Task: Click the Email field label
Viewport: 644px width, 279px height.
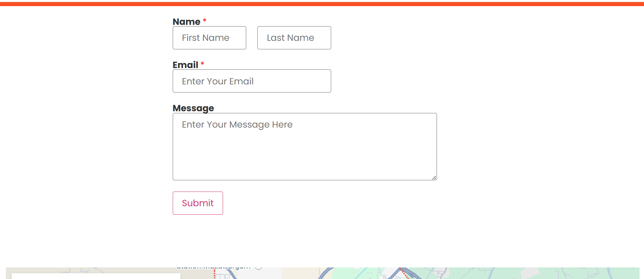Action: tap(185, 65)
